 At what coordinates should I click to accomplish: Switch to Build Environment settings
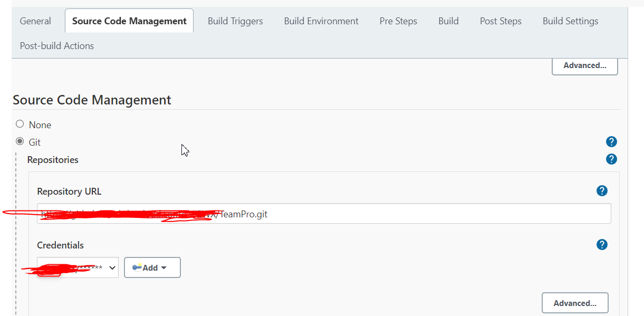click(x=321, y=21)
